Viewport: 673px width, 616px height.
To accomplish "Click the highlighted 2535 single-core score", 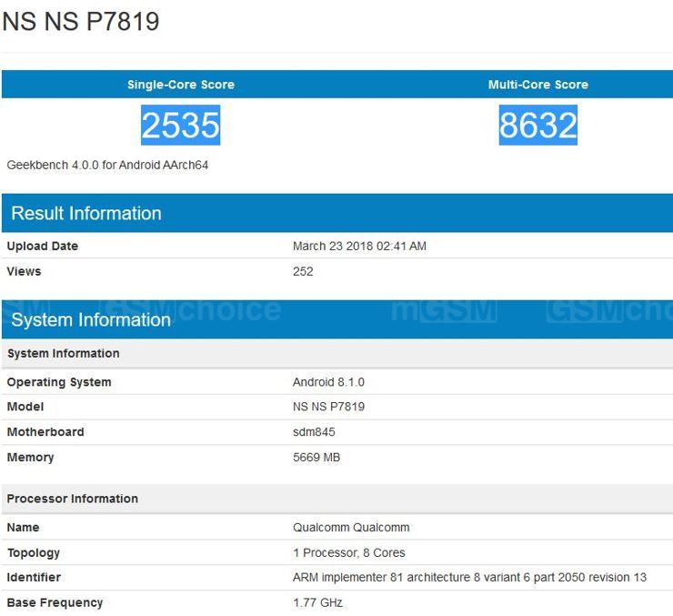I will (181, 126).
